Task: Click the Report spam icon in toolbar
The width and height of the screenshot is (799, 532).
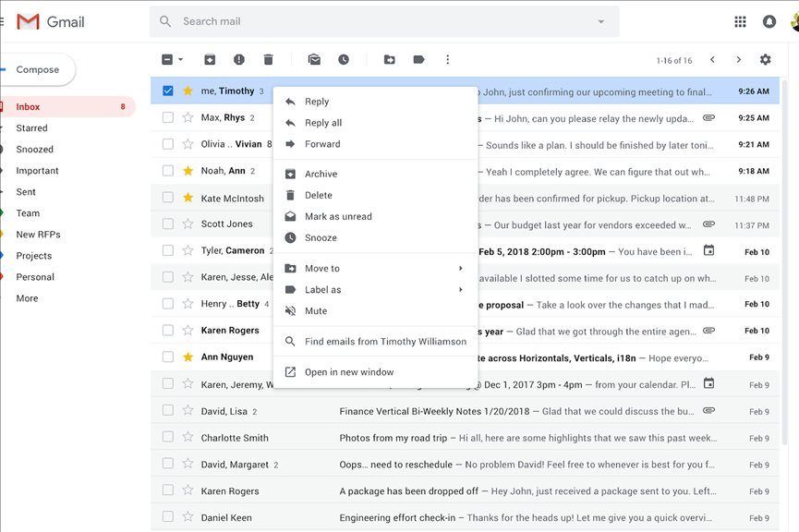Action: point(239,60)
